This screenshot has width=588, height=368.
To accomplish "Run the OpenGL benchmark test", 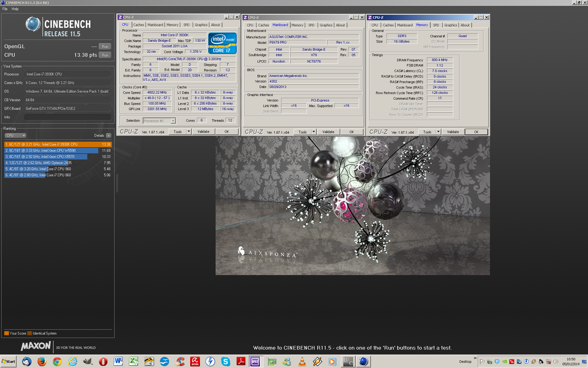I will tap(105, 47).
